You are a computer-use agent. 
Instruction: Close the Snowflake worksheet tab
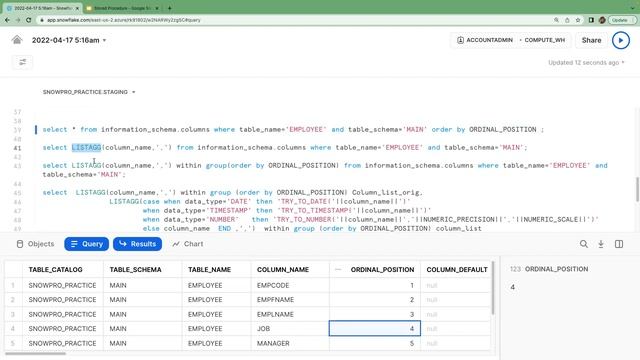point(77,8)
